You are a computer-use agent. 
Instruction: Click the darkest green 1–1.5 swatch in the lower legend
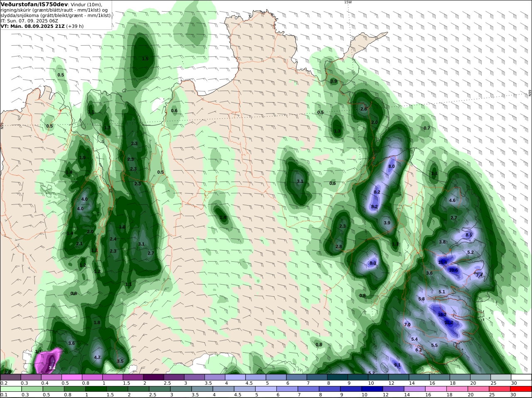pyautogui.click(x=96, y=389)
